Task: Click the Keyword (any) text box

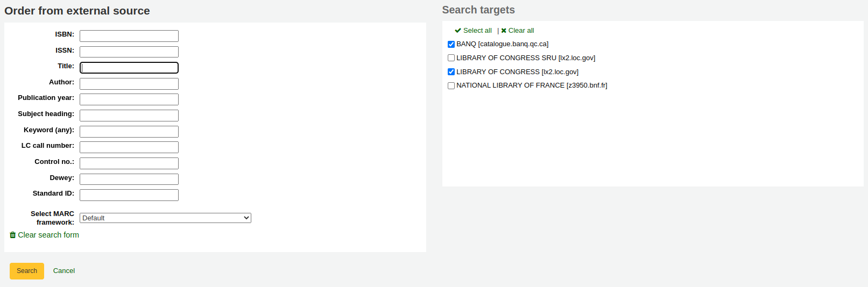Action: pyautogui.click(x=129, y=132)
